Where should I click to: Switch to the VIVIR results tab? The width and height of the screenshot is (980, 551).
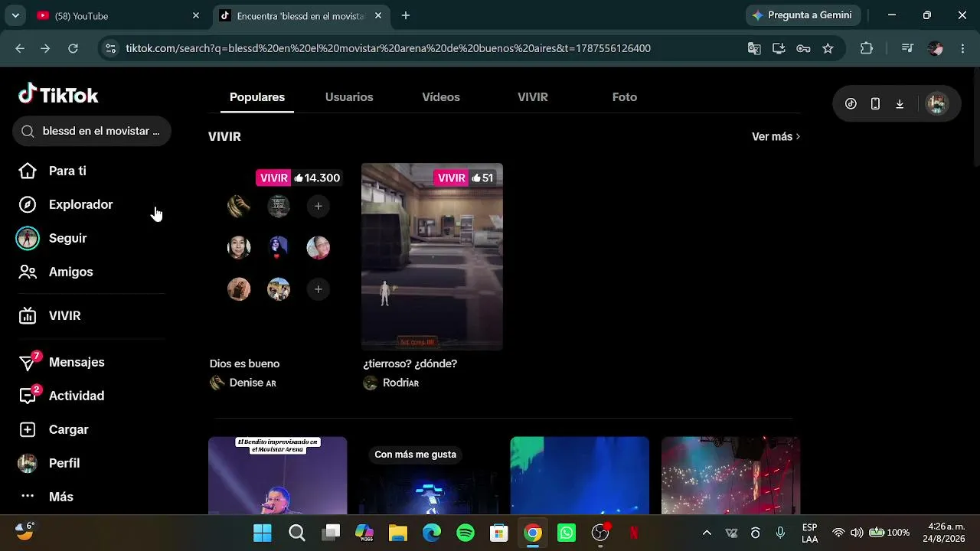(533, 97)
